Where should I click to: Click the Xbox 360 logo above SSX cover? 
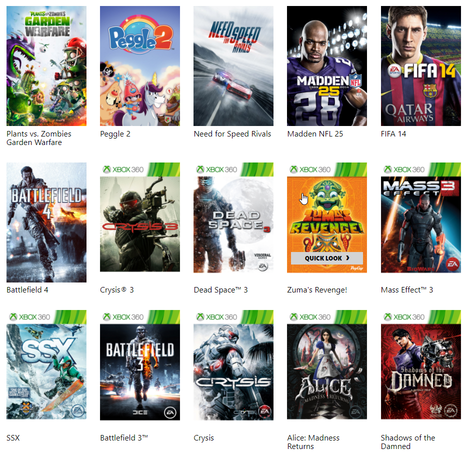tap(29, 317)
